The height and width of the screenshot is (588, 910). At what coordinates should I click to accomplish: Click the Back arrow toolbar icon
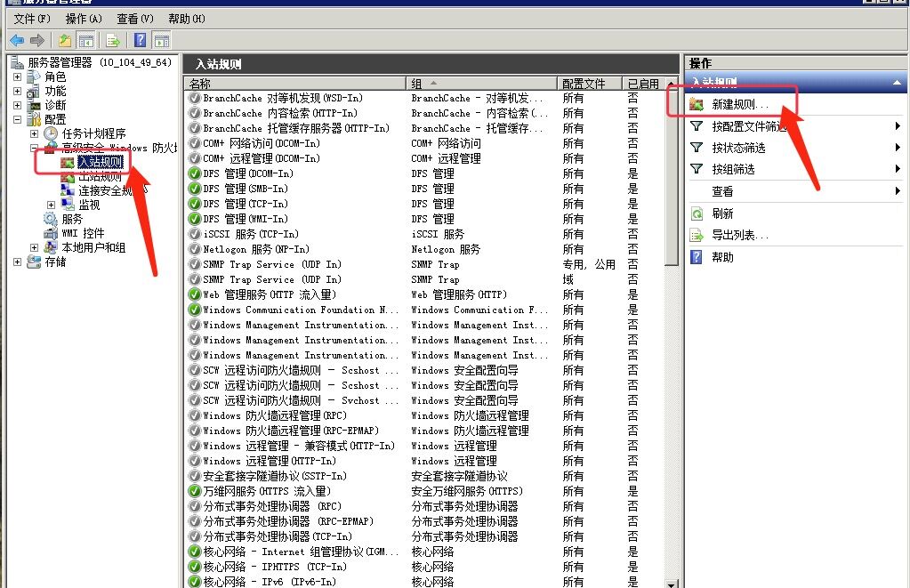(16, 40)
